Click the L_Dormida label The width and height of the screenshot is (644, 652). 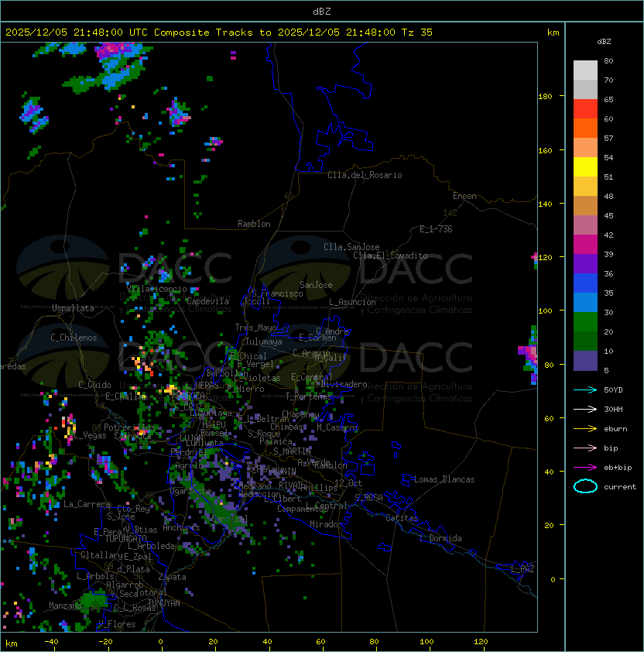pyautogui.click(x=440, y=538)
